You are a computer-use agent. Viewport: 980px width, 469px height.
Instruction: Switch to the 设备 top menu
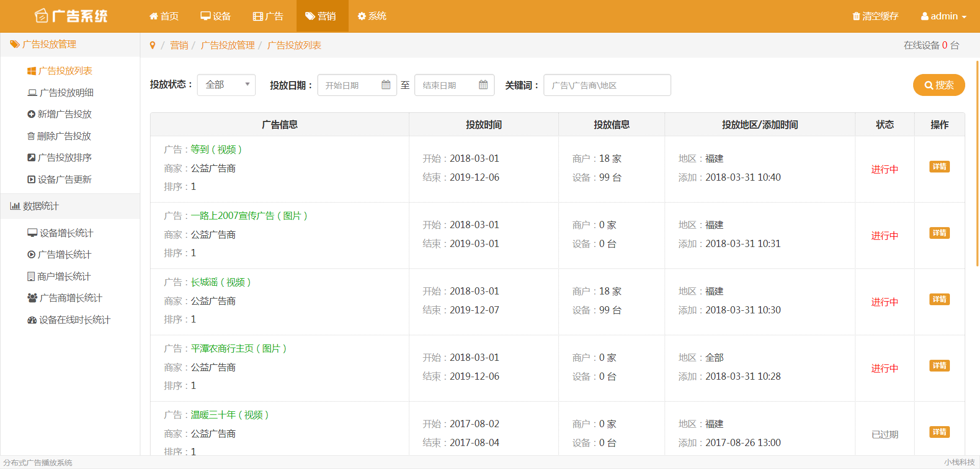(215, 16)
